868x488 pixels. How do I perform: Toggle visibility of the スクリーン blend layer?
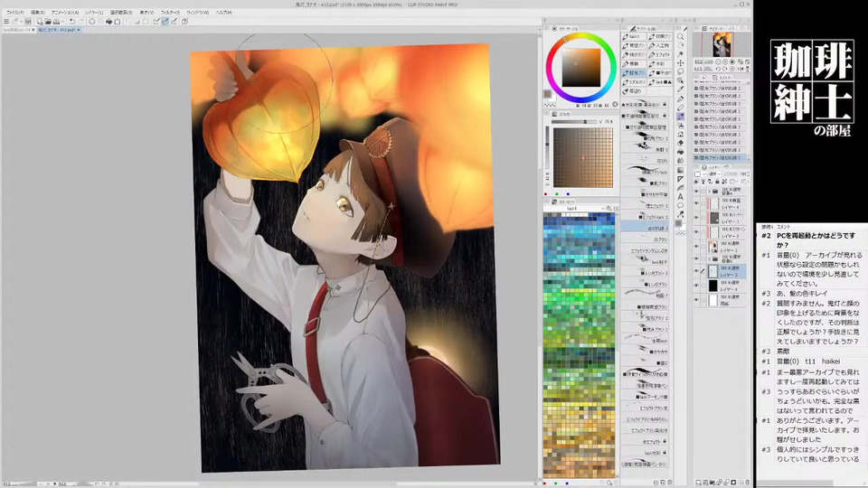(x=696, y=232)
